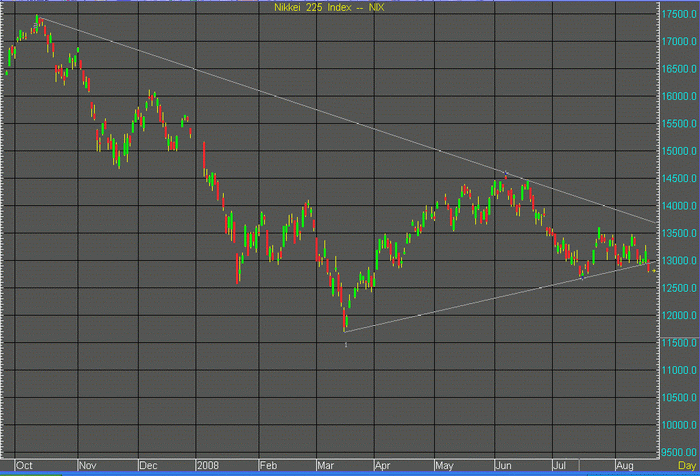Select the 9500.00 price axis label
700x476 pixels.
click(679, 453)
